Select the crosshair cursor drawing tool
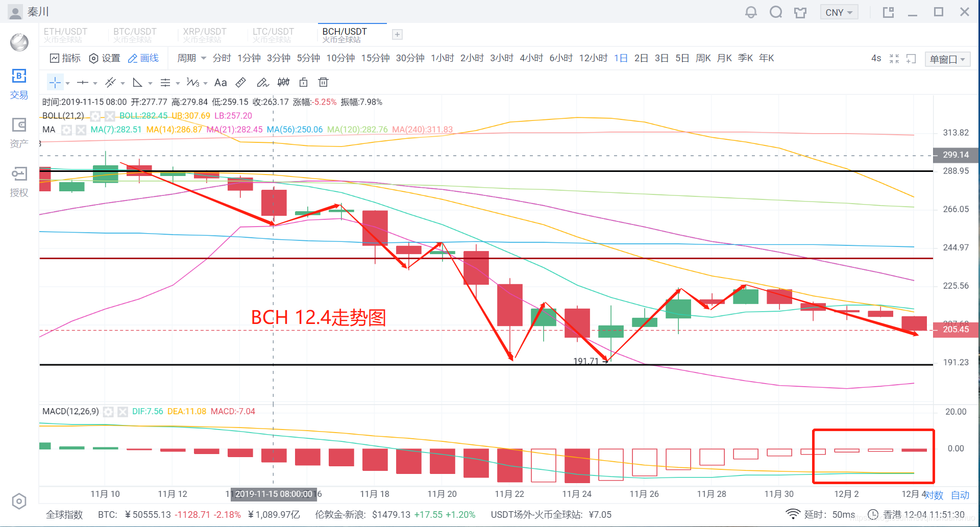980x527 pixels. click(55, 83)
